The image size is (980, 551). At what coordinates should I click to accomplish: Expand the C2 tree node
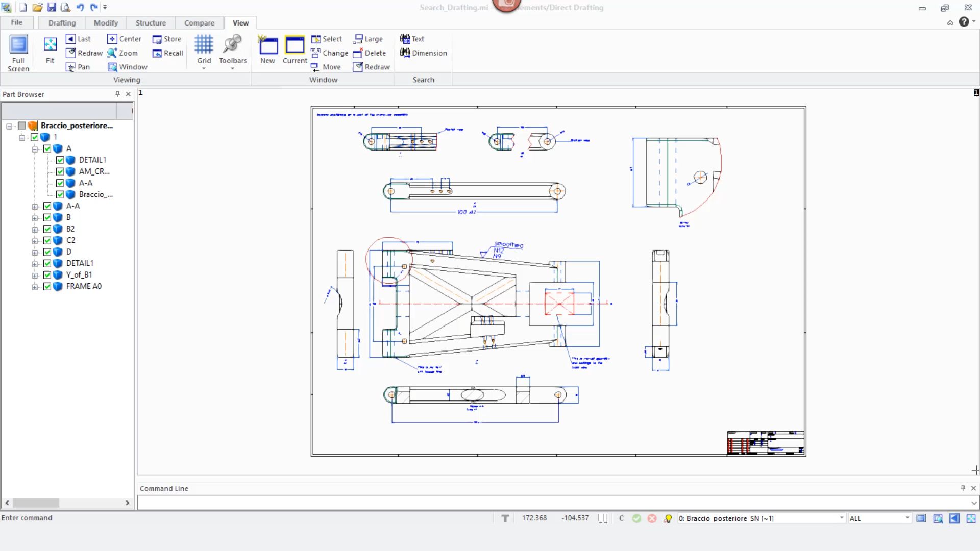[x=35, y=241]
